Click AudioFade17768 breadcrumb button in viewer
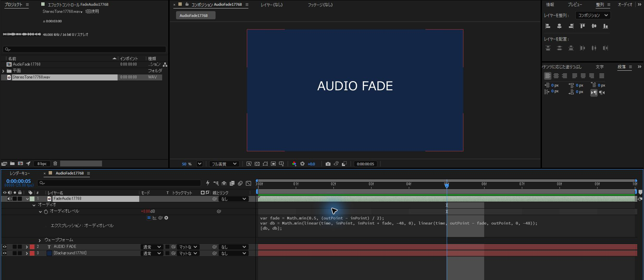The image size is (644, 280). click(x=195, y=15)
